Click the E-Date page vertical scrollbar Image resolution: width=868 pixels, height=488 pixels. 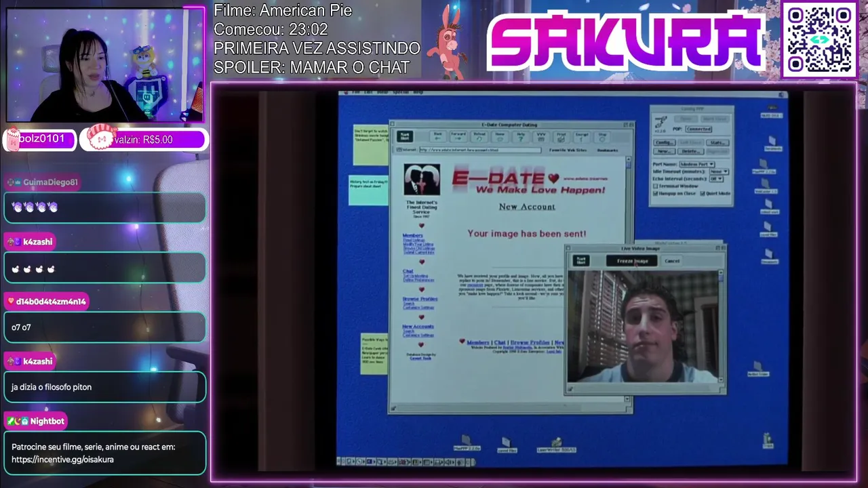[x=629, y=278]
